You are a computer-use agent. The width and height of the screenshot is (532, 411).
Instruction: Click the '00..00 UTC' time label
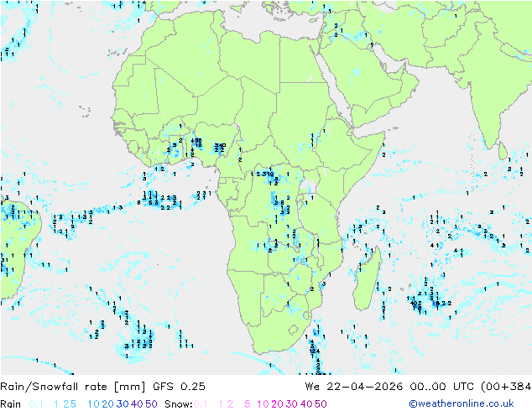pos(441,387)
